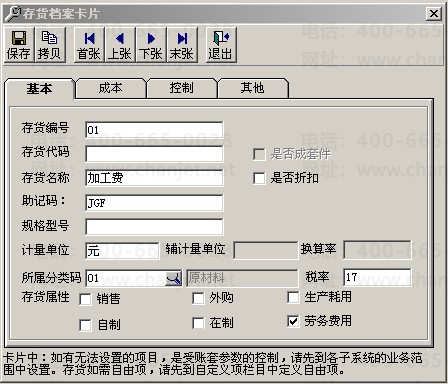This screenshot has height=384, width=448.
Task: Click the 计量单位 field containing 元
Action: tap(122, 251)
